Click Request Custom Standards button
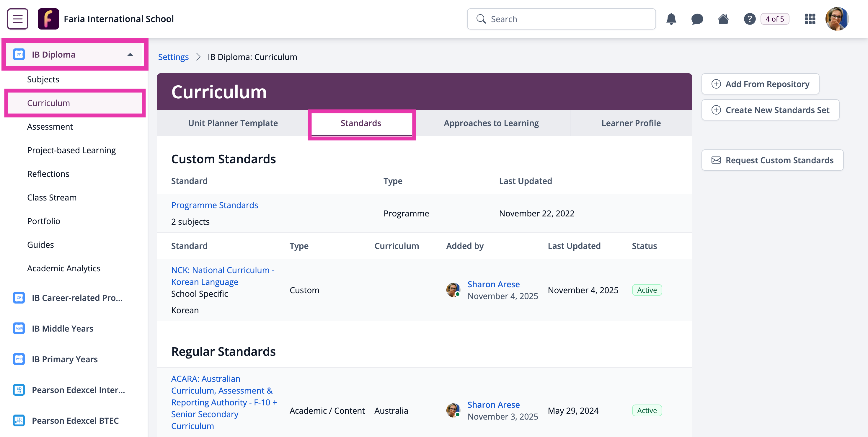 coord(772,160)
